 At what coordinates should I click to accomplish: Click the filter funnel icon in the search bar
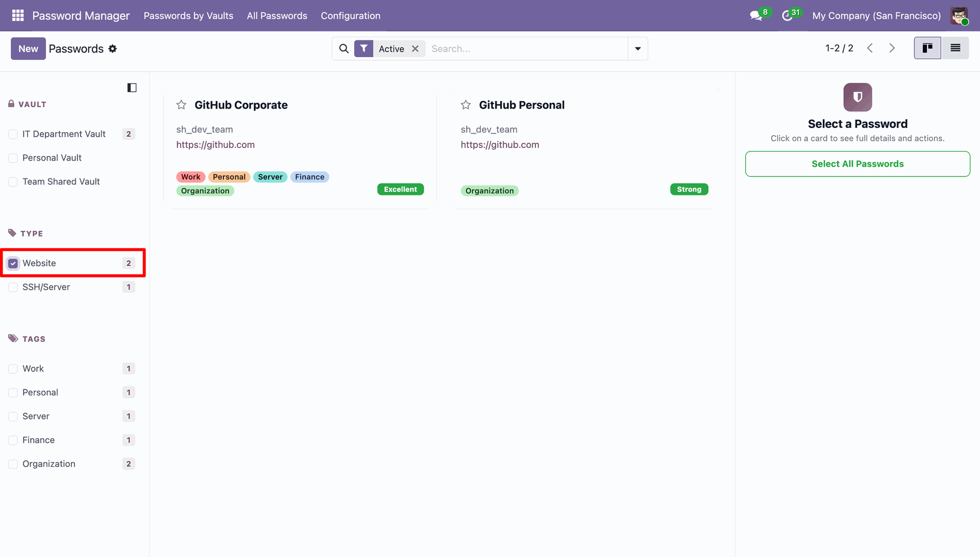coord(363,48)
